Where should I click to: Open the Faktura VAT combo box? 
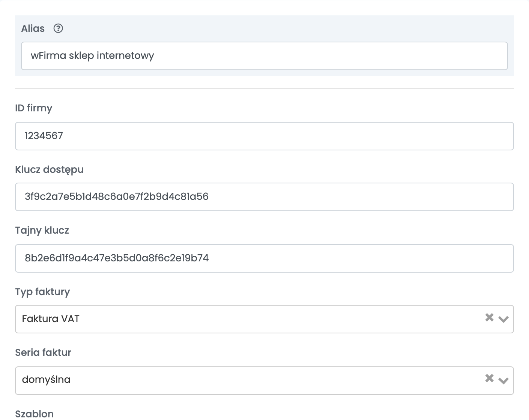264,319
